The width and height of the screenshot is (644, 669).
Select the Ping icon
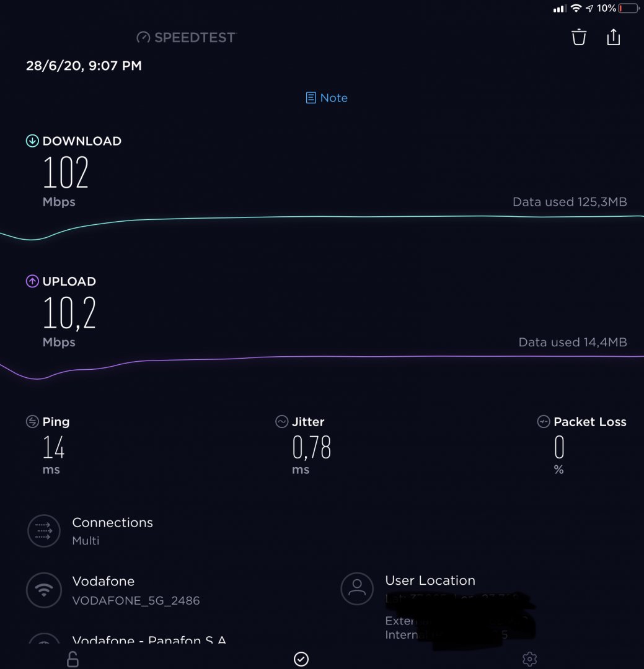pyautogui.click(x=32, y=422)
